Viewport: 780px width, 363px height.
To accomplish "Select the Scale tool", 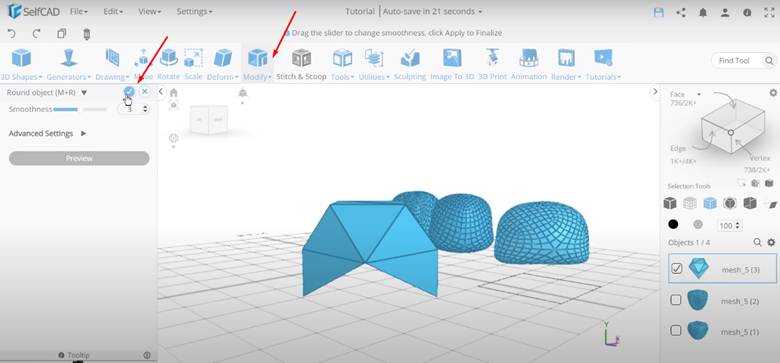I will point(194,65).
